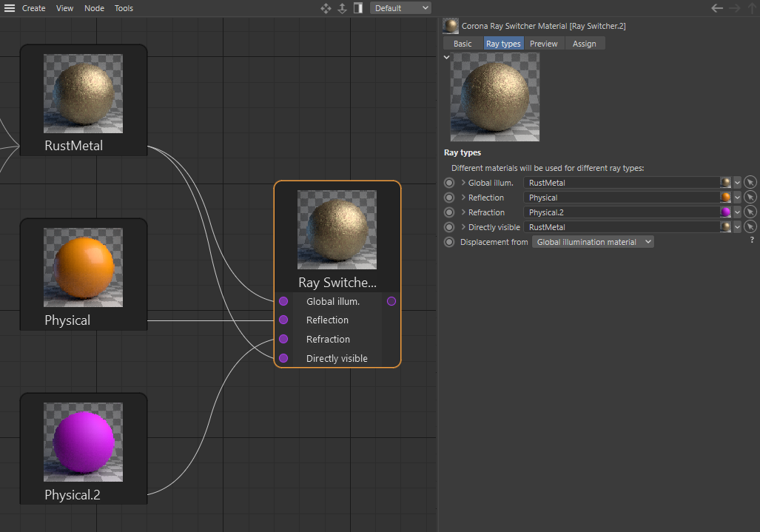Screen dimensions: 760x532
Task: Open the Global illum. row dropdown arrow
Action: pos(737,183)
